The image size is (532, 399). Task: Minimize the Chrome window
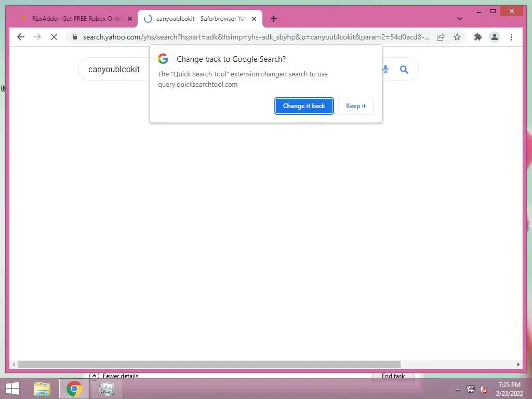[x=478, y=11]
